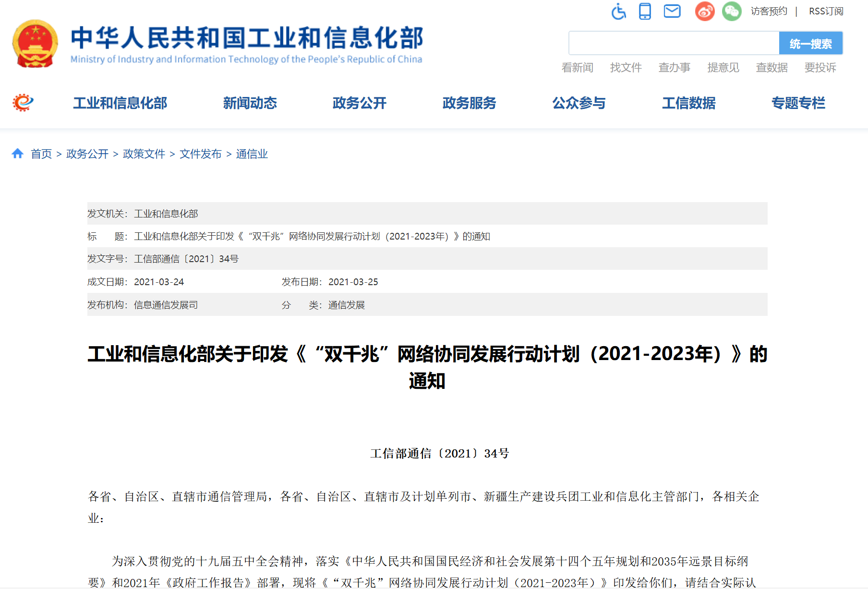Click the RSS订阅 link
This screenshot has height=590, width=868.
point(826,11)
